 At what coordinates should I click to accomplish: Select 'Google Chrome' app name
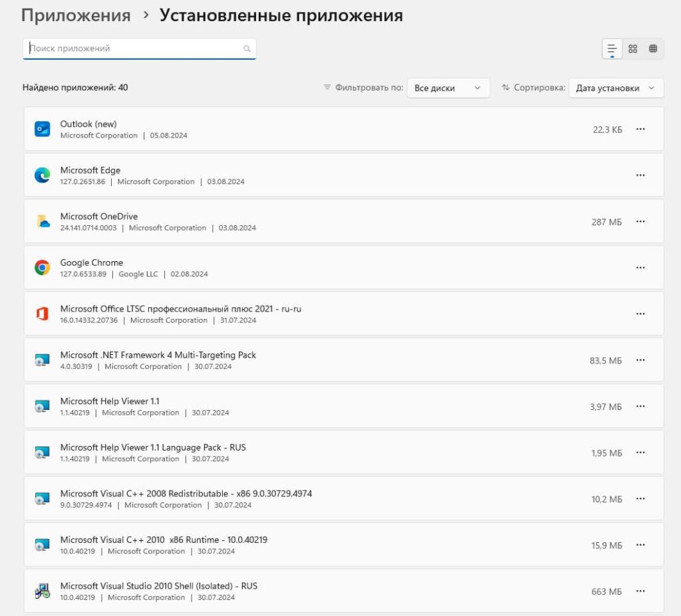pyautogui.click(x=92, y=262)
